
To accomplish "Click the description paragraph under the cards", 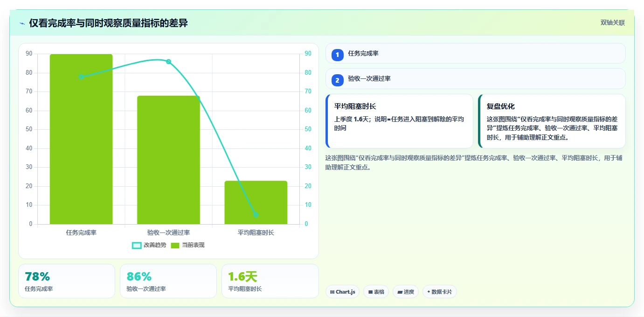I will point(474,162).
